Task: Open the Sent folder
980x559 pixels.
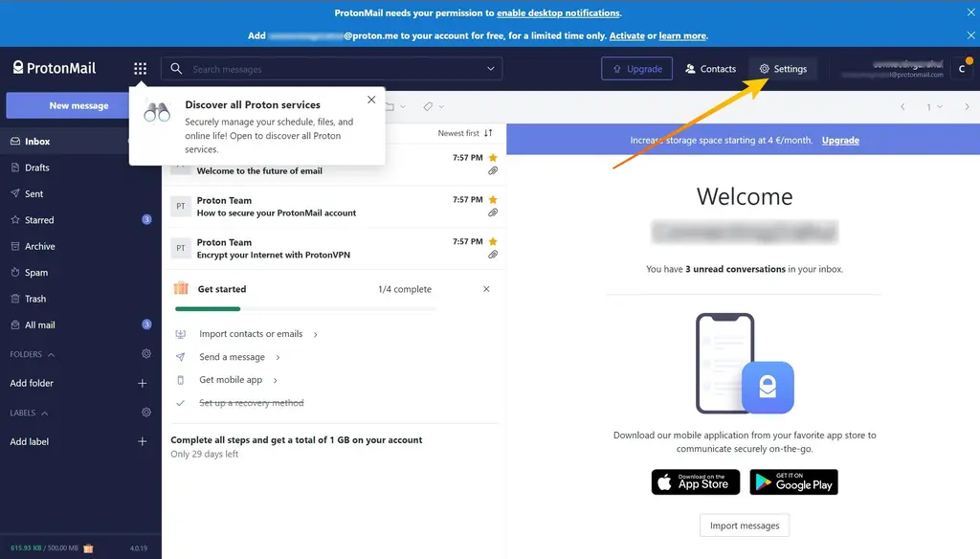Action: [80, 194]
